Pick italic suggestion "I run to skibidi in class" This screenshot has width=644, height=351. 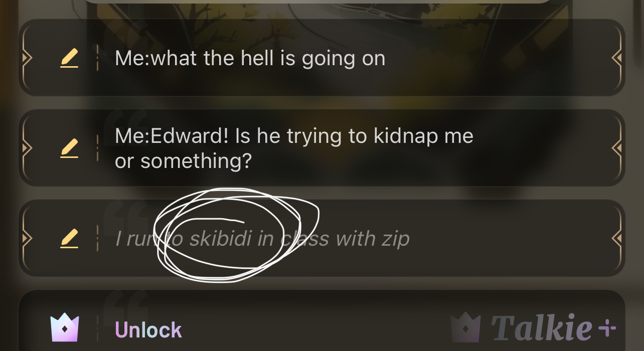[322, 238]
